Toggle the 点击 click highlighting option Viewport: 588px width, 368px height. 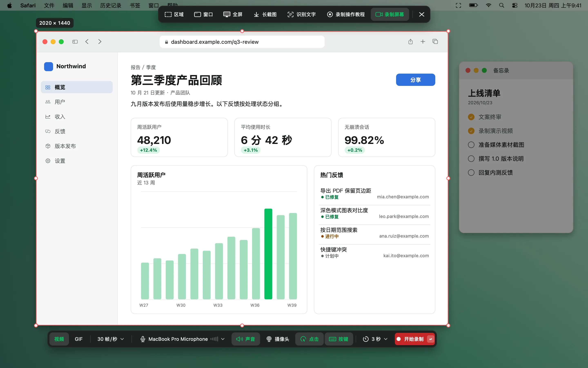point(309,339)
